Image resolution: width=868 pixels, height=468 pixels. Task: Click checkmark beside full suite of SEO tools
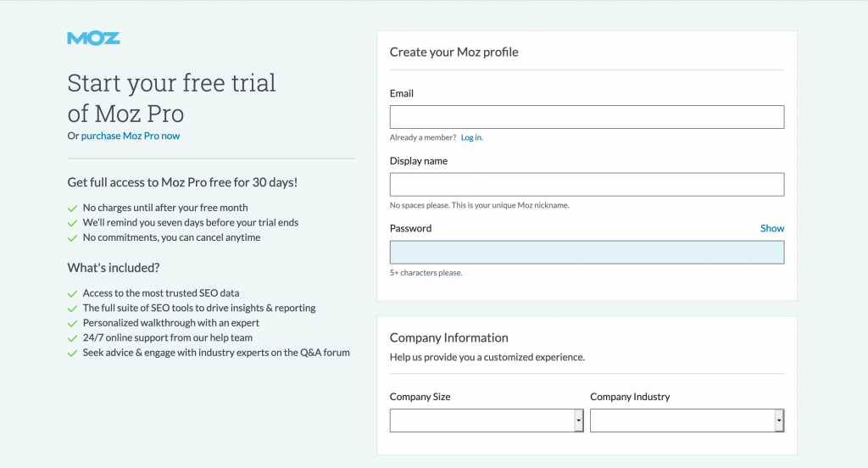coord(72,309)
